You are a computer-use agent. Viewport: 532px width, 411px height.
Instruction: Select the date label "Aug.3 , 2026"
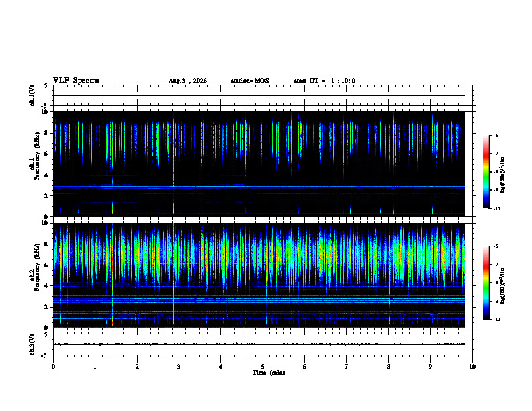pyautogui.click(x=187, y=81)
